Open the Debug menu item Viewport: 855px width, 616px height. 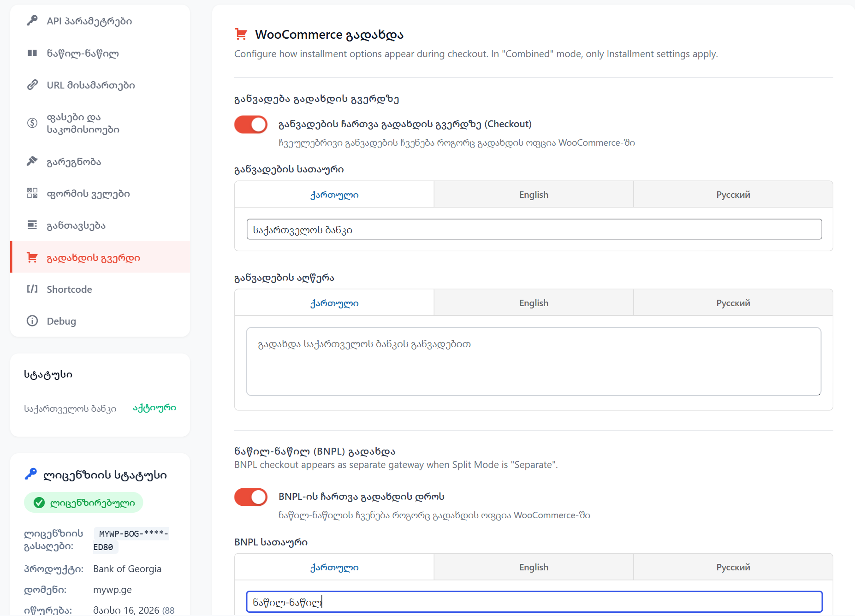[61, 321]
